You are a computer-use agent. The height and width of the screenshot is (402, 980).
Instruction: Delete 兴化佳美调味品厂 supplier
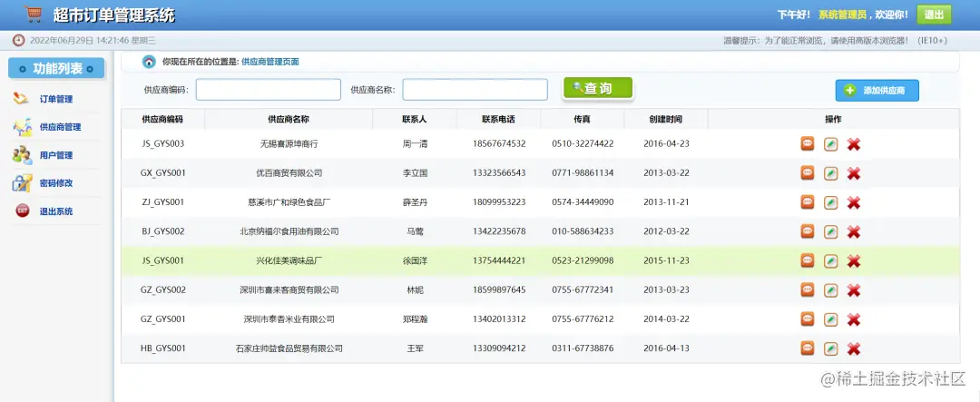click(x=854, y=261)
